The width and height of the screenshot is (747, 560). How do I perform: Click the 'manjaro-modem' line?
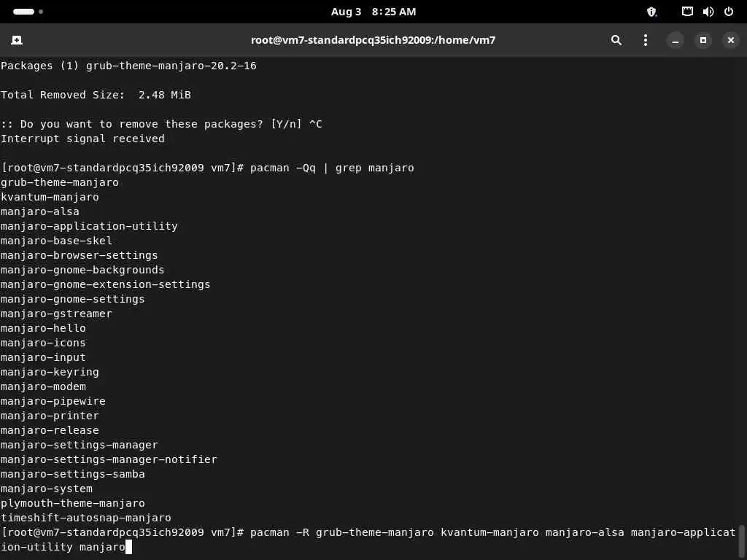(x=43, y=386)
